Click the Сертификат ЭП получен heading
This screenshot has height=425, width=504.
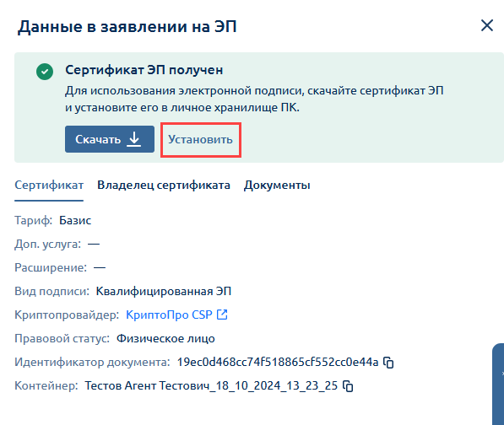pyautogui.click(x=144, y=70)
